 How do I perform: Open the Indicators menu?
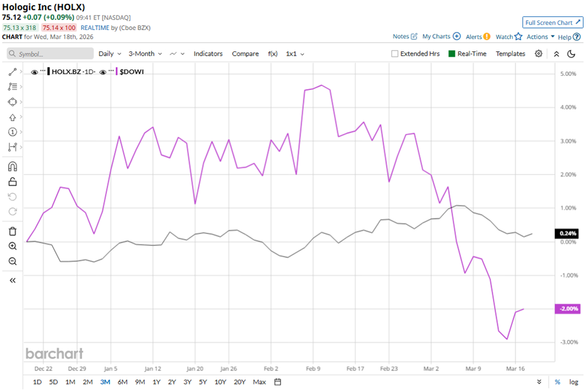click(x=208, y=54)
